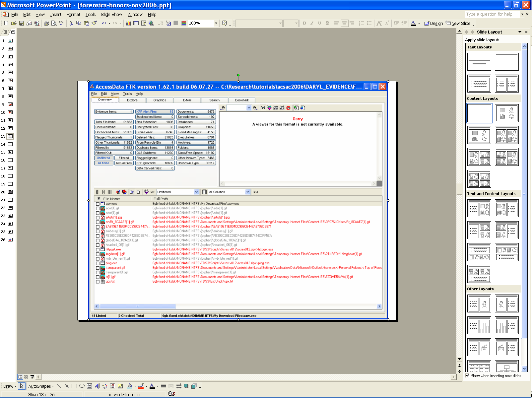
Task: Open Slide Layout task pane dropdown
Action: (520, 32)
